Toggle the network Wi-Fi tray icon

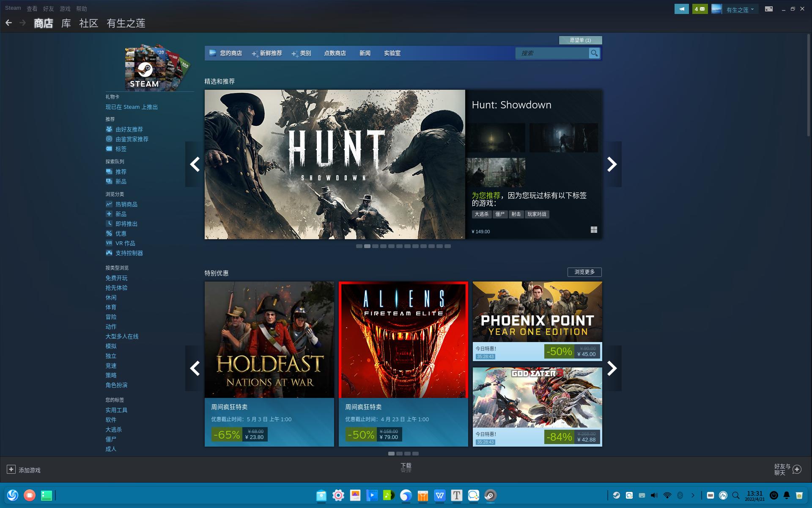click(x=667, y=495)
